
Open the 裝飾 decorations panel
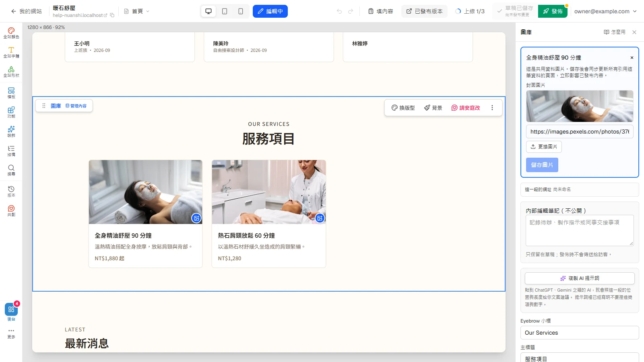tap(11, 132)
